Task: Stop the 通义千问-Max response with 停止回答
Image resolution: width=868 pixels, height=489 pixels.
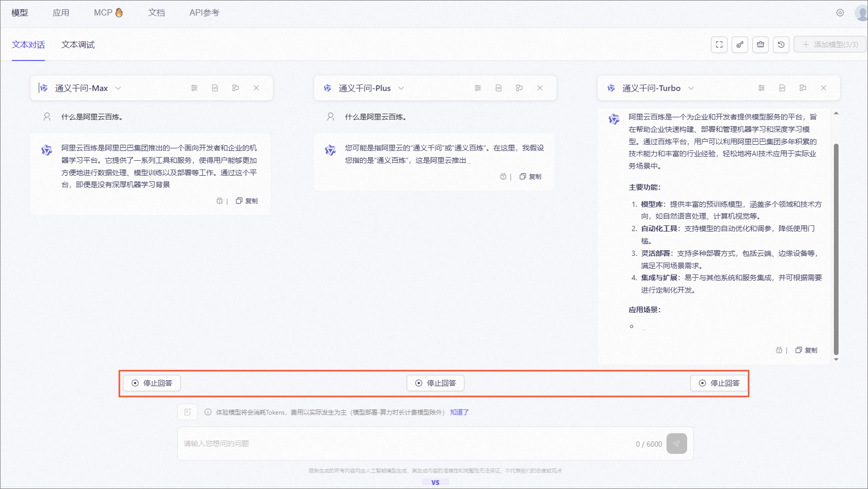Action: (152, 383)
